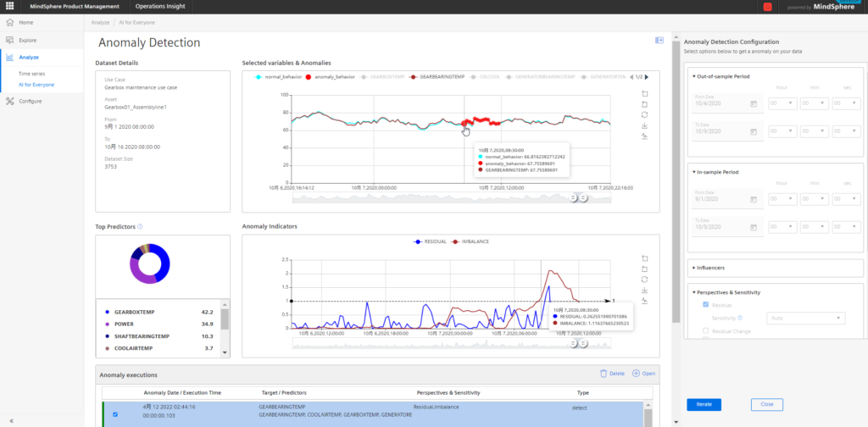Select Time series under Analyze
The width and height of the screenshot is (868, 427).
(x=31, y=74)
